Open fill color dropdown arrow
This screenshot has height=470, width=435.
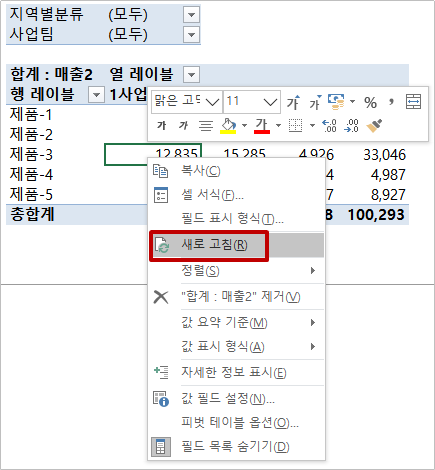244,126
